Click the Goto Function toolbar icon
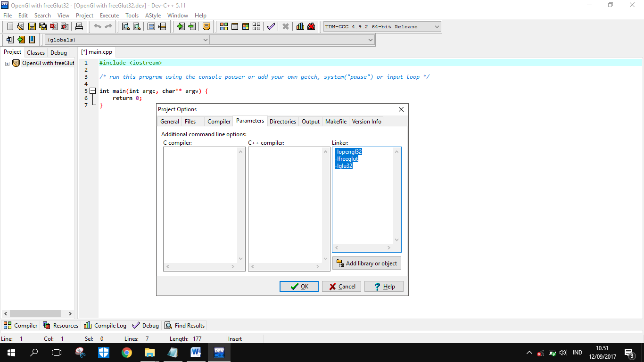The image size is (644, 362). 151,26
